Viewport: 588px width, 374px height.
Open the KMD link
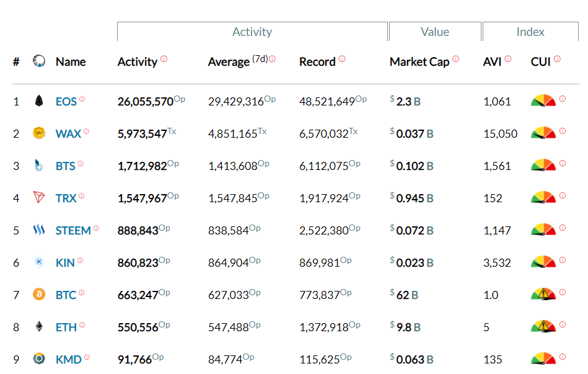tap(68, 360)
